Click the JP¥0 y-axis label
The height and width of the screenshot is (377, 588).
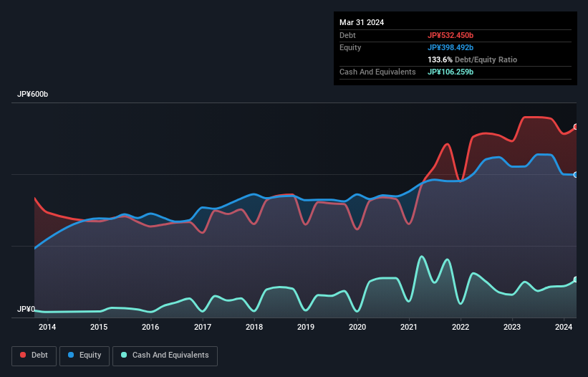click(x=26, y=309)
